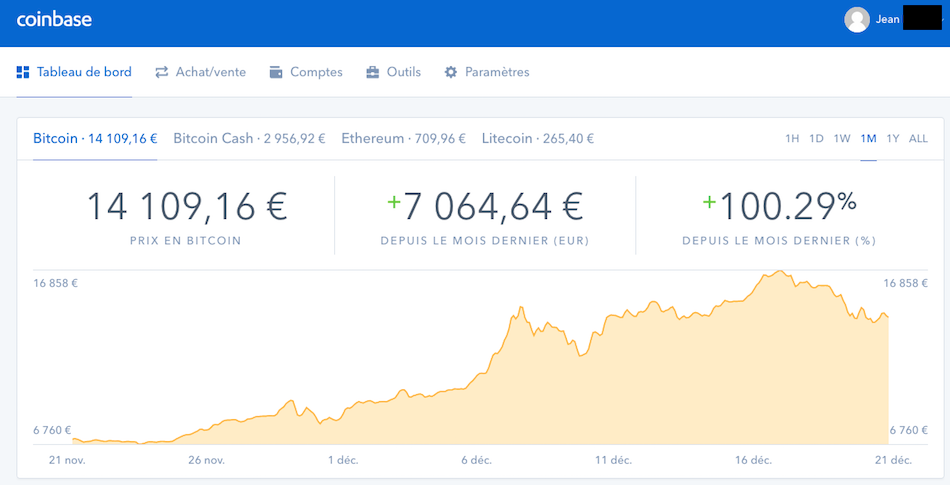This screenshot has height=485, width=950.
Task: Open the Outils menu item
Action: [393, 72]
